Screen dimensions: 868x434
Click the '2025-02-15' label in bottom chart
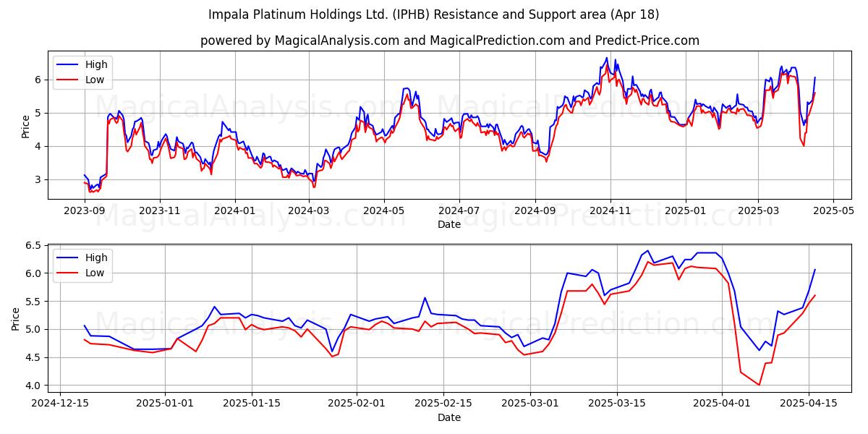[x=443, y=404]
